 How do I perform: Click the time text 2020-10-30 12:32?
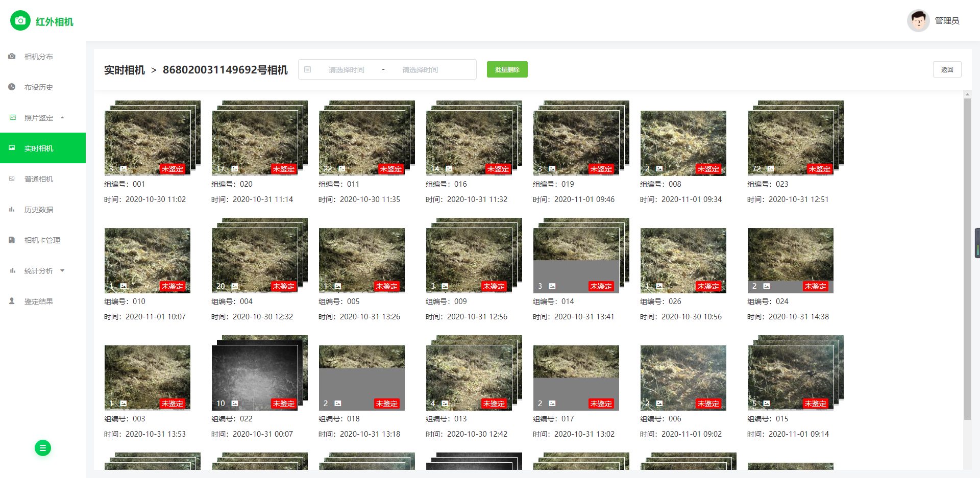tap(263, 317)
